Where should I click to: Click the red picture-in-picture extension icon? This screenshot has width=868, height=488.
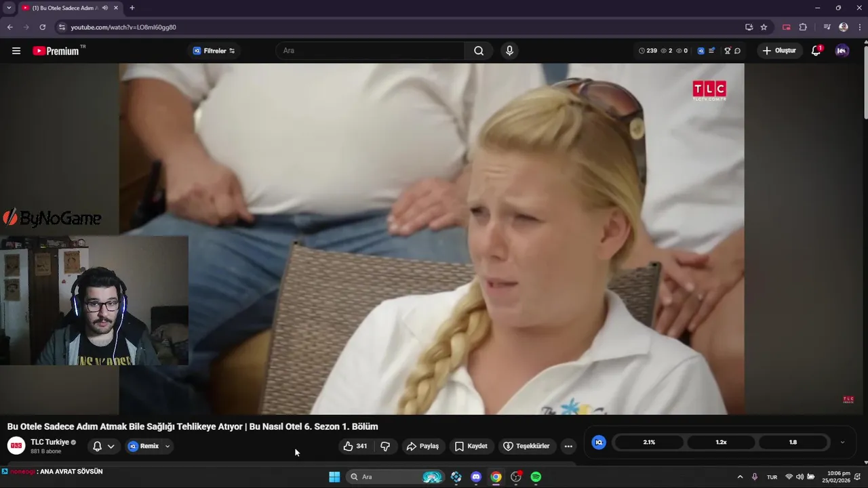tap(787, 27)
